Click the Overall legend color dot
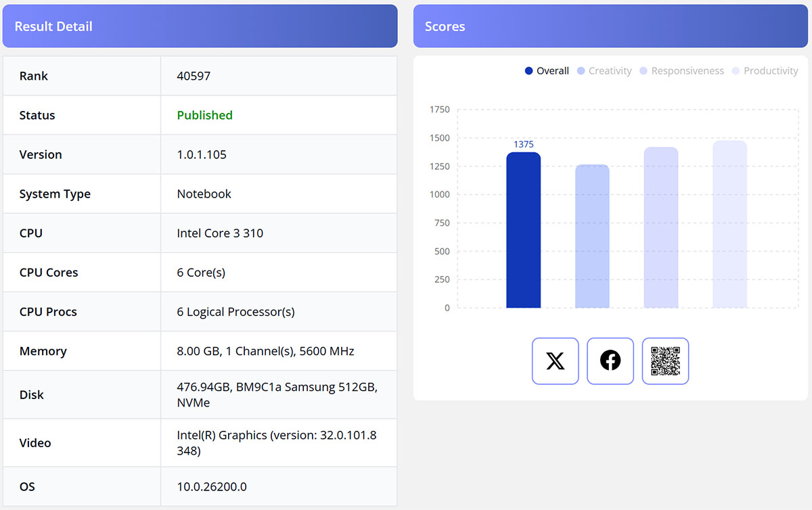812x510 pixels. [529, 71]
